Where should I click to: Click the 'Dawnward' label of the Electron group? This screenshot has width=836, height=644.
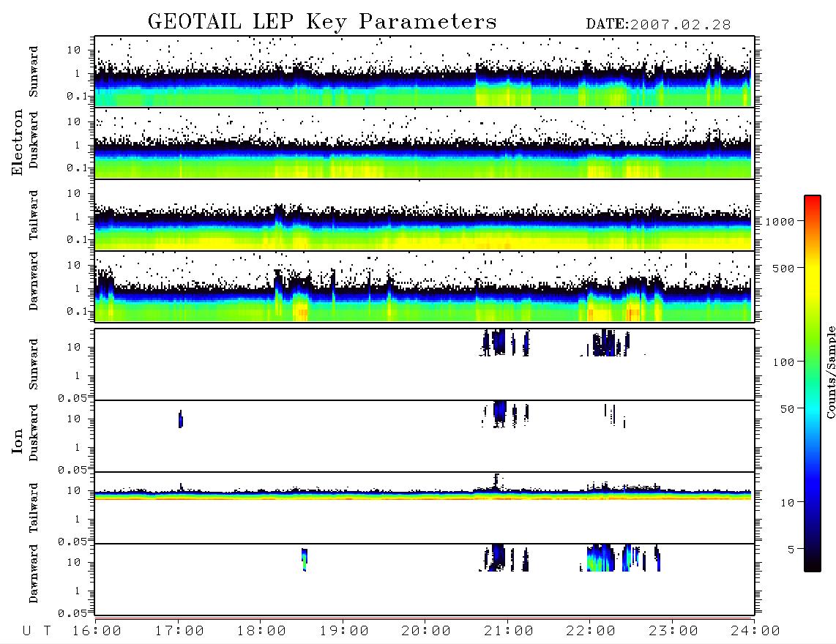[x=34, y=281]
